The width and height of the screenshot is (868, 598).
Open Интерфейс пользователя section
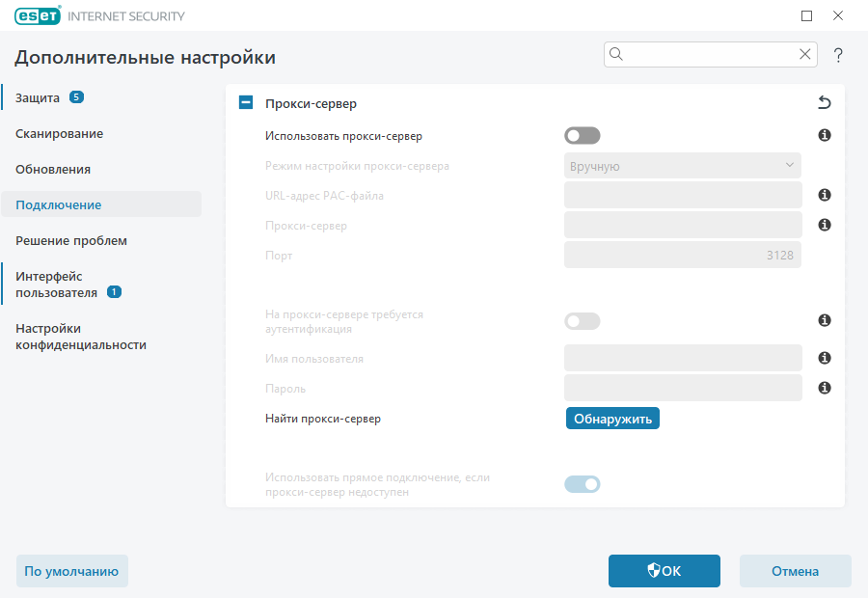57,284
